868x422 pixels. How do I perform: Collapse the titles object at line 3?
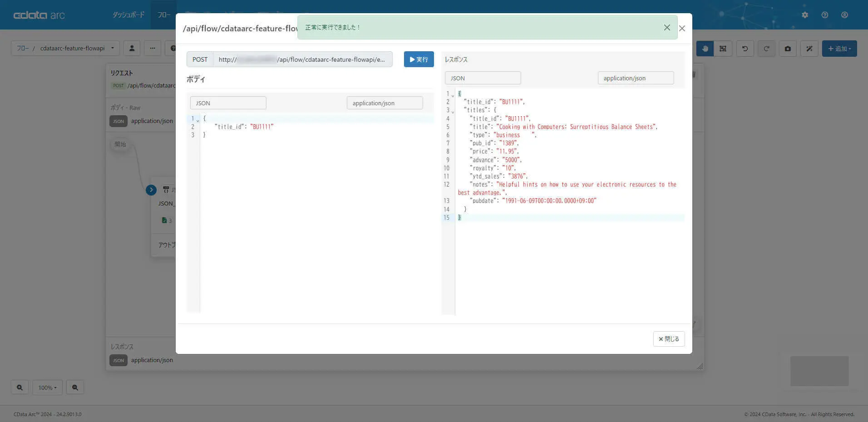point(453,112)
